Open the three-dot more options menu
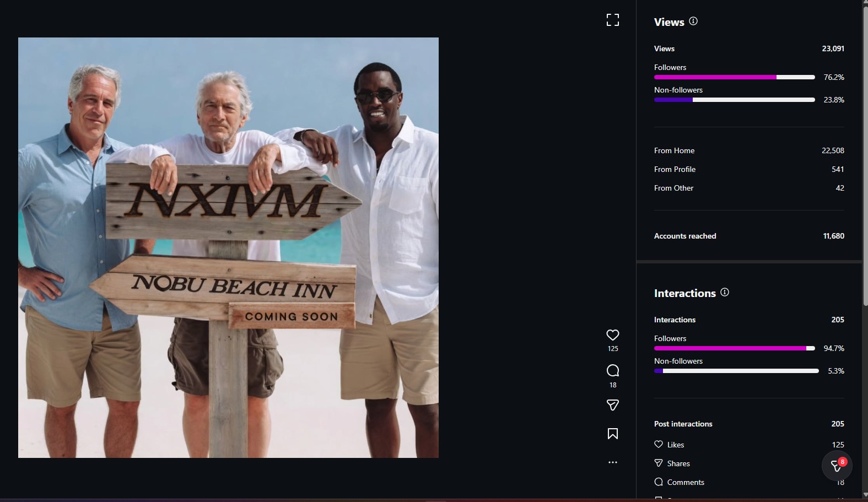Viewport: 868px width, 502px height. click(x=612, y=462)
